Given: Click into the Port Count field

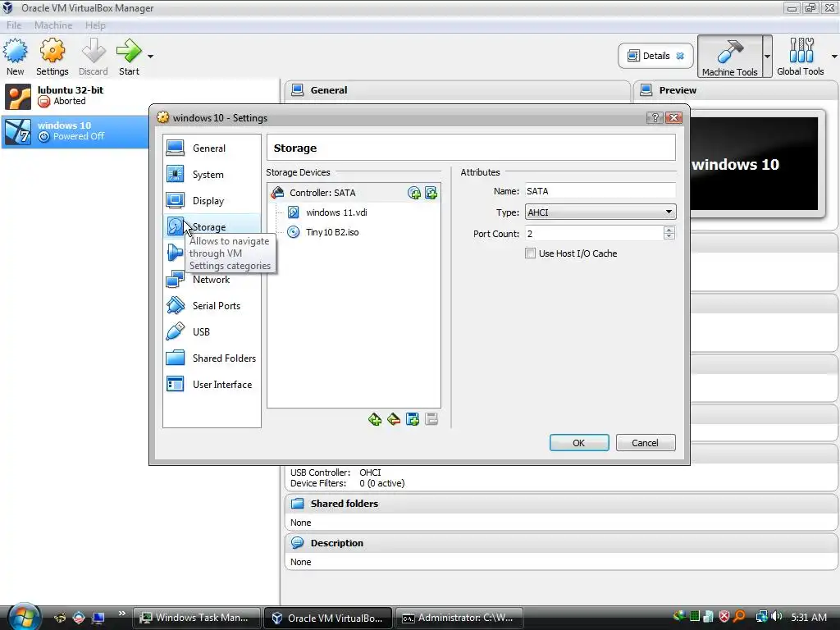Looking at the screenshot, I should pyautogui.click(x=594, y=234).
